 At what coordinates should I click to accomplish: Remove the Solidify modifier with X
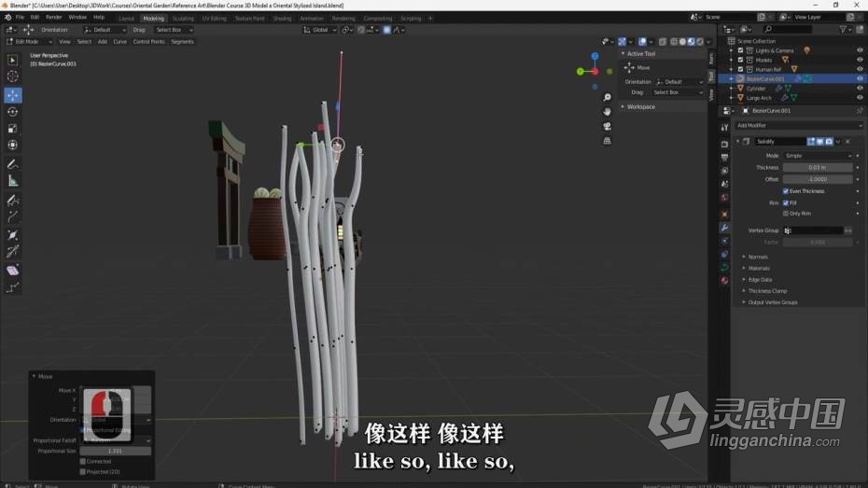pos(847,142)
